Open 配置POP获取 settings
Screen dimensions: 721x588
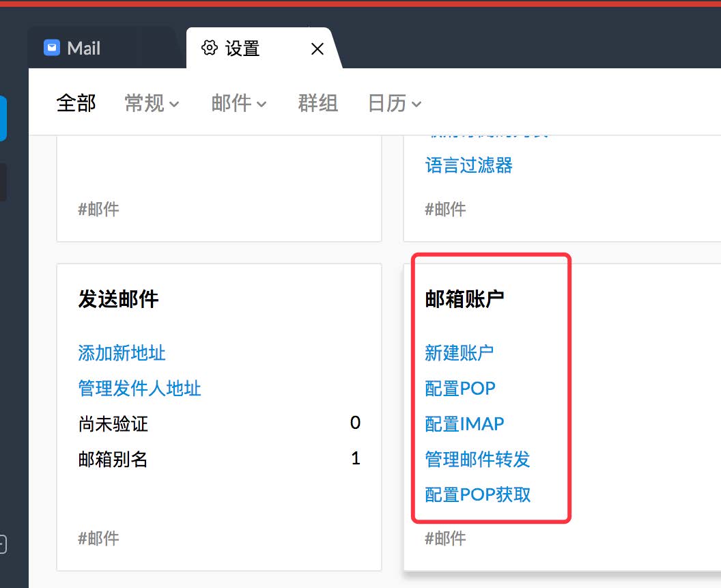point(478,494)
